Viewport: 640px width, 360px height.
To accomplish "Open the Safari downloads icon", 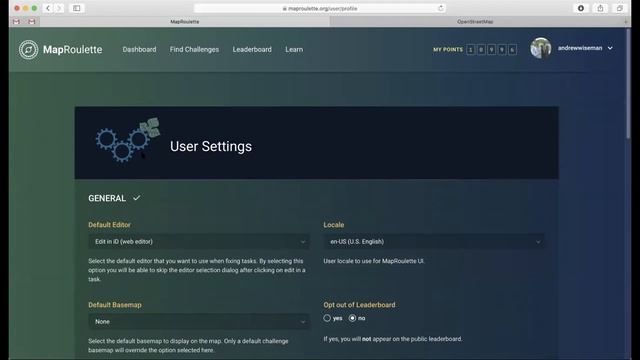I will (x=581, y=8).
